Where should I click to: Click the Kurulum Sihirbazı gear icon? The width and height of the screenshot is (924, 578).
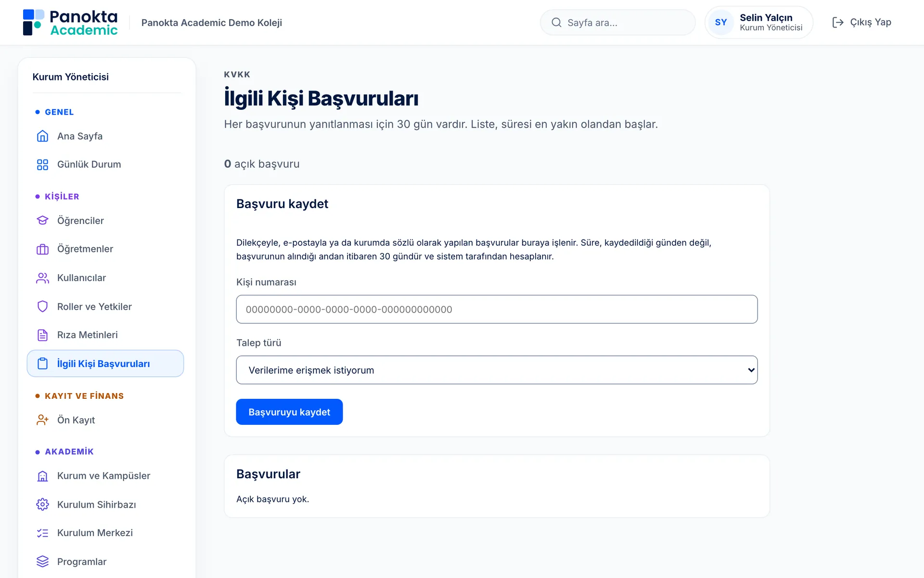tap(42, 504)
